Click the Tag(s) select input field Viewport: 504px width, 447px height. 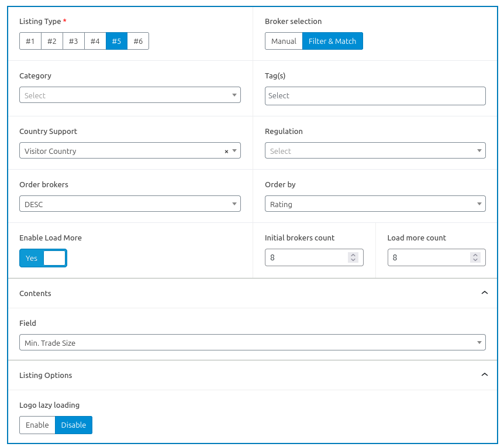point(375,95)
